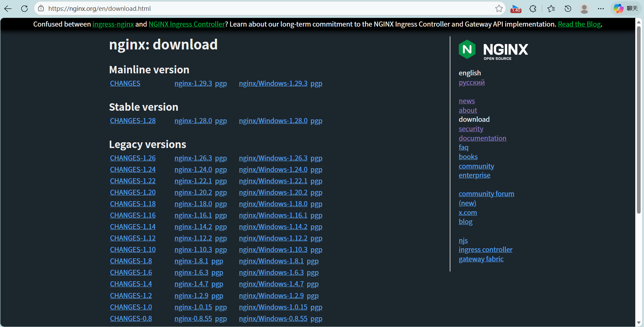Open the x.com sidebar link
Viewport: 644px width, 327px height.
(468, 213)
